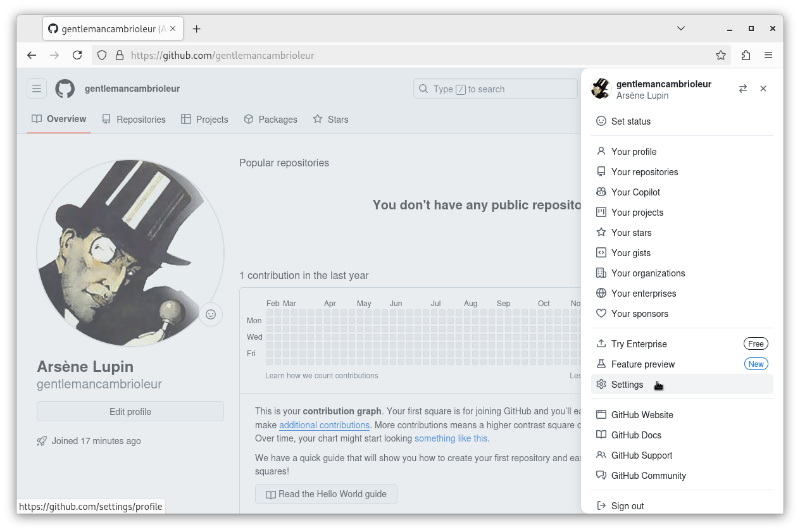The image size is (800, 532).
Task: Bookmark this page with star icon
Action: [x=721, y=55]
